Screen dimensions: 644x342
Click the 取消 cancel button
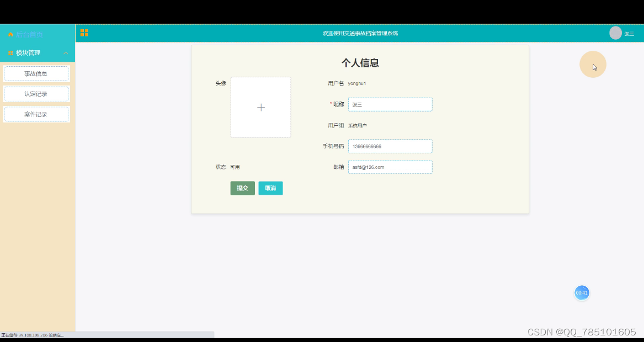point(270,188)
